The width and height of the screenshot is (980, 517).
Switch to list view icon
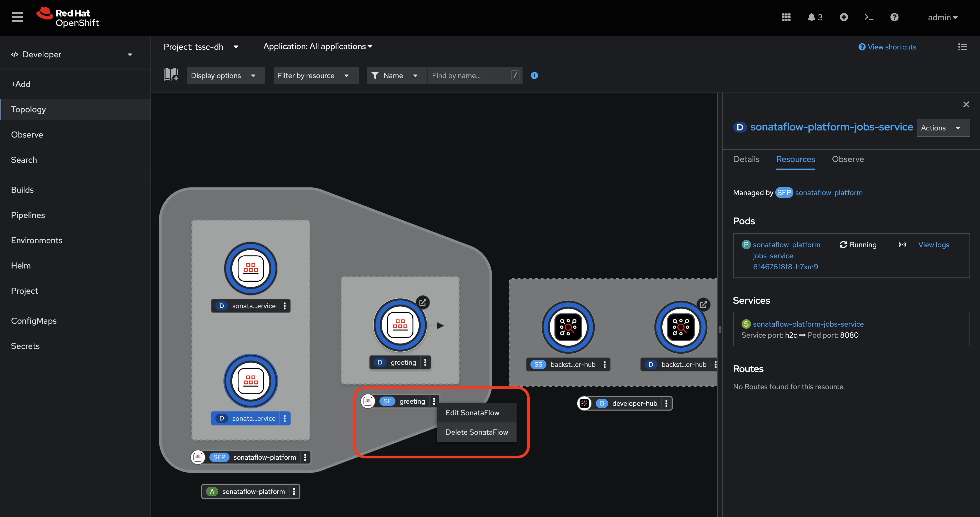click(x=962, y=47)
